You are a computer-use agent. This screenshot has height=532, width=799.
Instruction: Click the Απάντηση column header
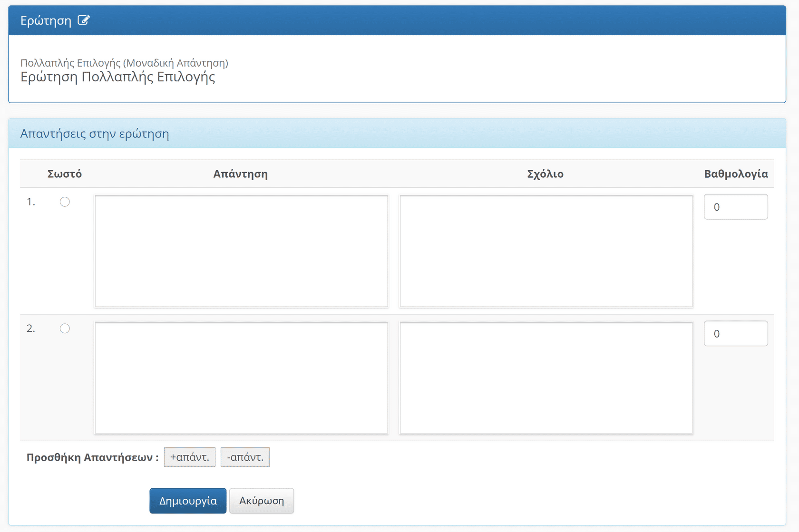pos(240,174)
